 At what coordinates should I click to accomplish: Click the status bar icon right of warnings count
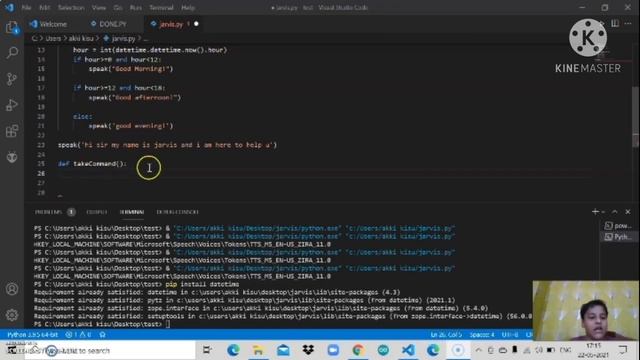102,334
